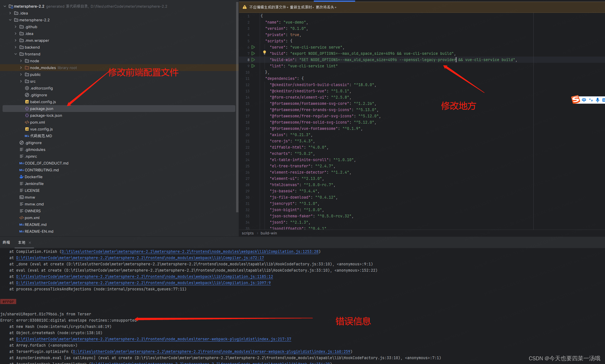
Task: Click the package-lock.json file icon
Action: 27,115
